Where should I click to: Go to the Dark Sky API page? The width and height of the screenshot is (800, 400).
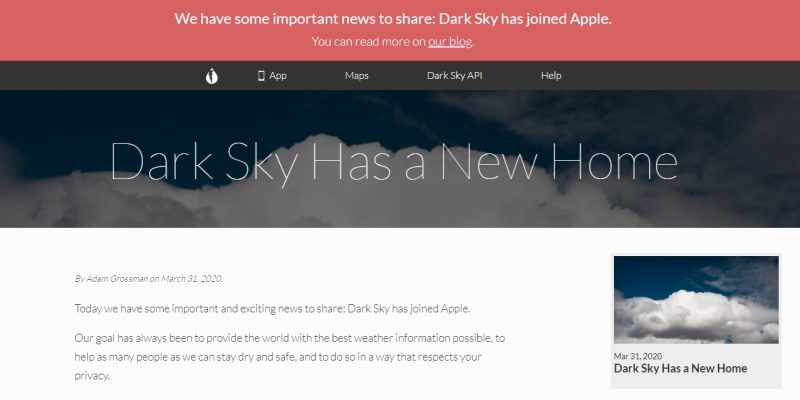tap(455, 76)
